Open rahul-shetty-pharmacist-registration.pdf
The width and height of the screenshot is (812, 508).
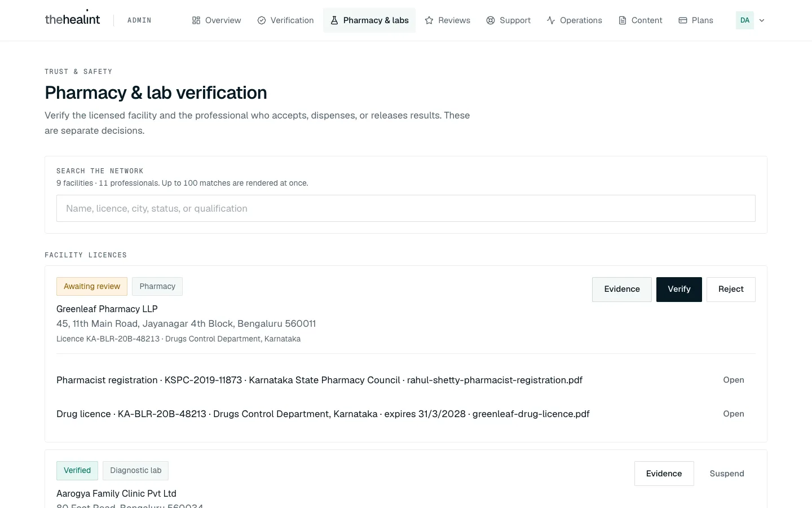tap(734, 380)
